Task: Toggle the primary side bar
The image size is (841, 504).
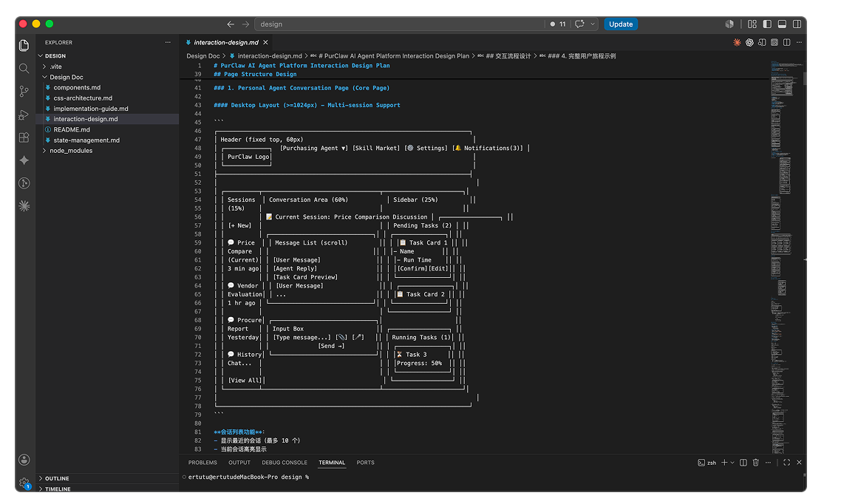Action: pos(768,24)
